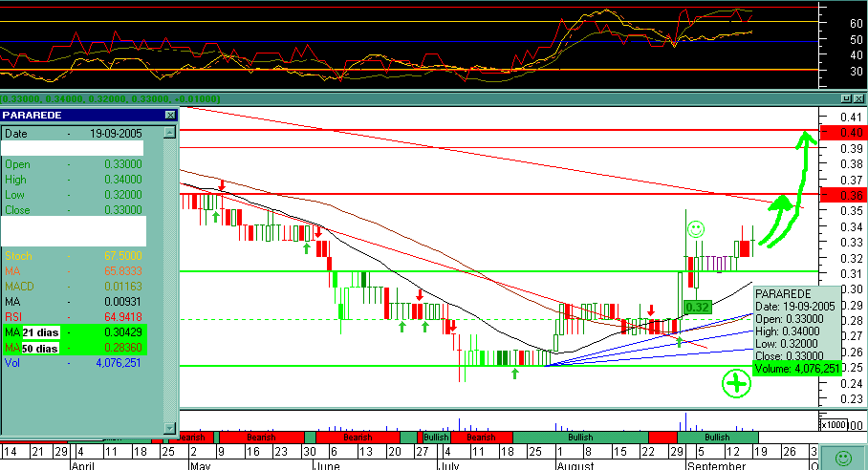Click the Bearish segment above June 13
Image resolution: width=868 pixels, height=470 pixels.
point(358,438)
